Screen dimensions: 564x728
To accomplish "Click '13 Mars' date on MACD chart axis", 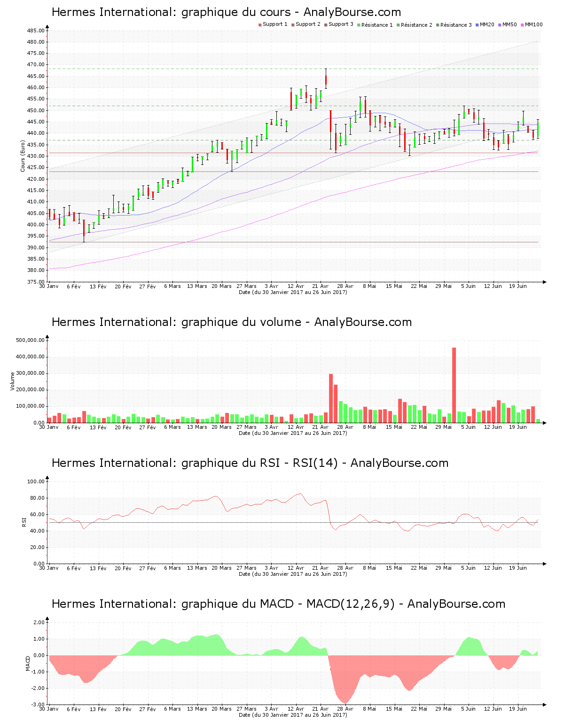I will pos(197,709).
